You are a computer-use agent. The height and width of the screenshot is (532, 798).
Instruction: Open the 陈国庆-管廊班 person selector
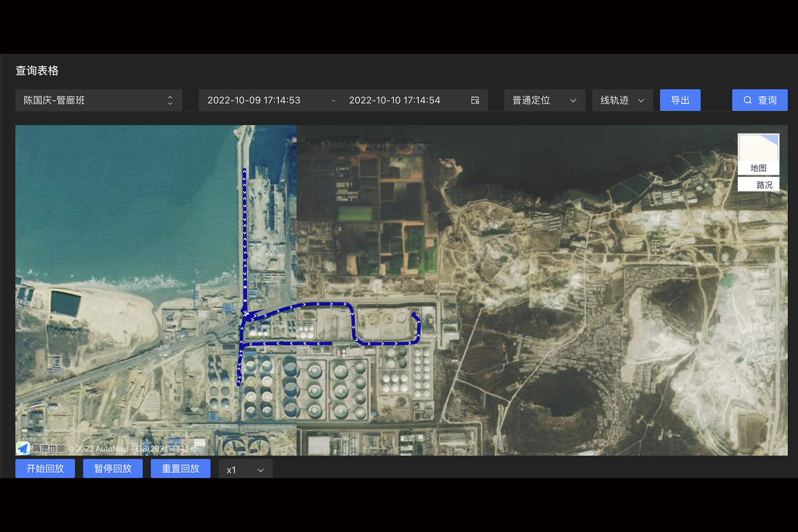click(x=99, y=100)
